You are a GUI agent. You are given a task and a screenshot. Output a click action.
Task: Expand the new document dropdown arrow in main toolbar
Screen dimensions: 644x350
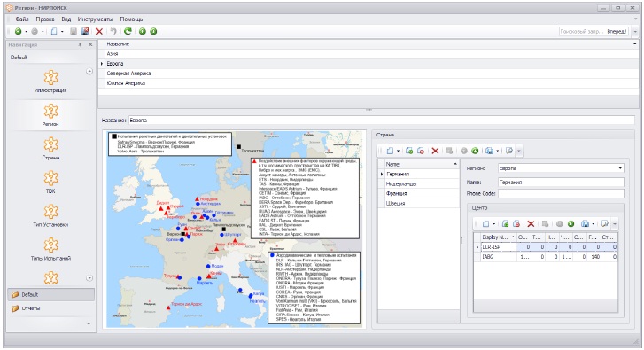[x=62, y=31]
